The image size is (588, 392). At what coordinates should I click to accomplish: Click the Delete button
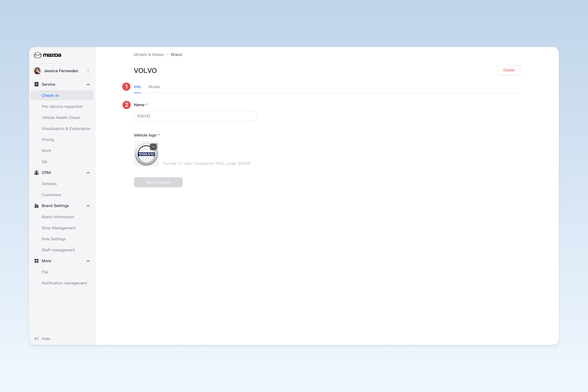(509, 70)
